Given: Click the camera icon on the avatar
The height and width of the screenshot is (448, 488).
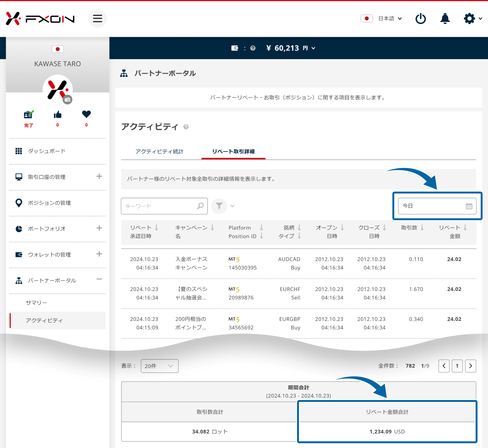Looking at the screenshot, I should pyautogui.click(x=67, y=99).
